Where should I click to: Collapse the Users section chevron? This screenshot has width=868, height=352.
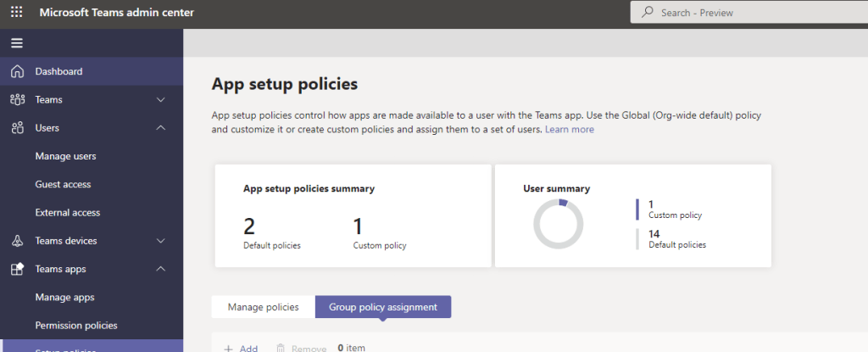point(161,128)
